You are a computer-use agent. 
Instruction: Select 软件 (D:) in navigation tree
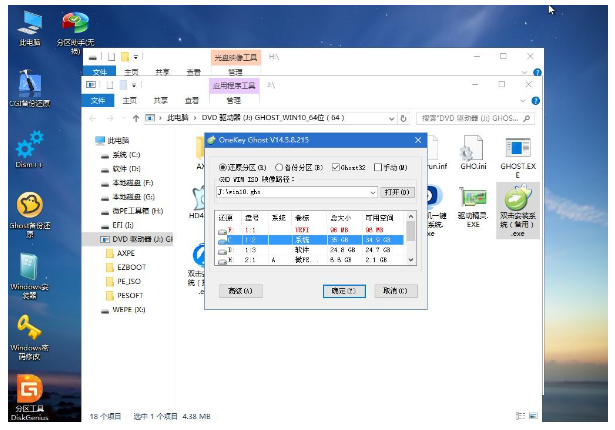121,169
